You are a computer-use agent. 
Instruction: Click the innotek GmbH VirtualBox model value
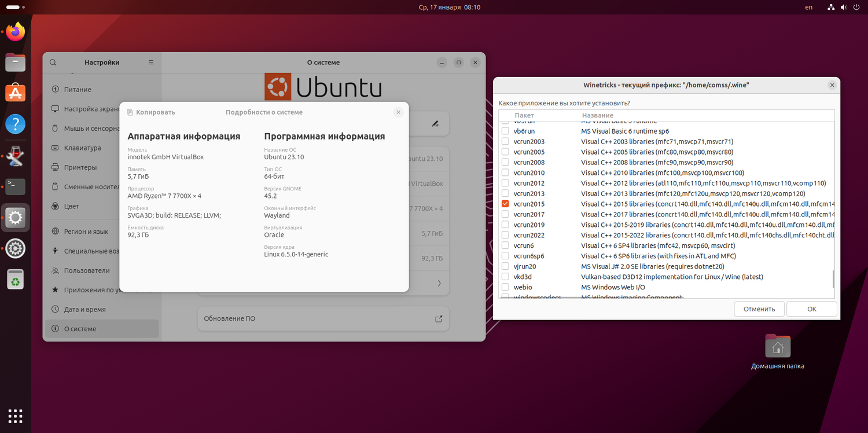(x=165, y=157)
